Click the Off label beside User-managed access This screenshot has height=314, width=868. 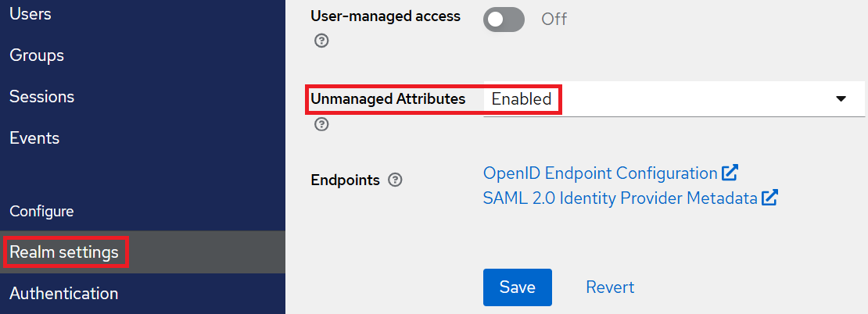554,19
